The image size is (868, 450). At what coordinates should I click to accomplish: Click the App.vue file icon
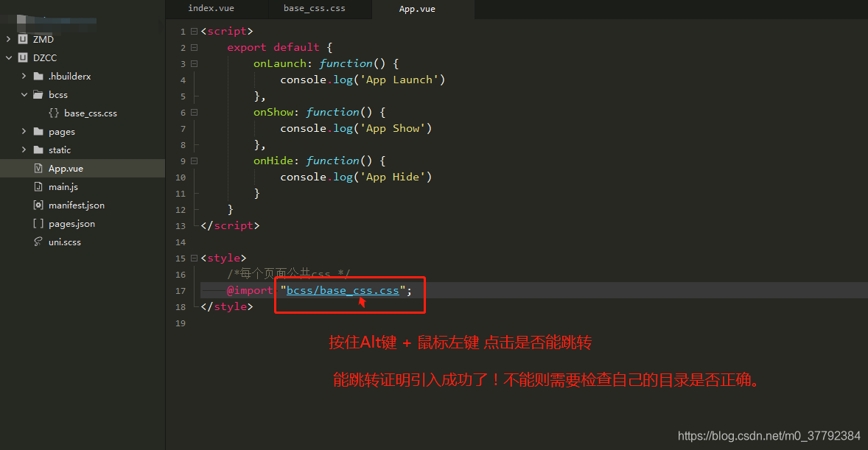tap(38, 168)
